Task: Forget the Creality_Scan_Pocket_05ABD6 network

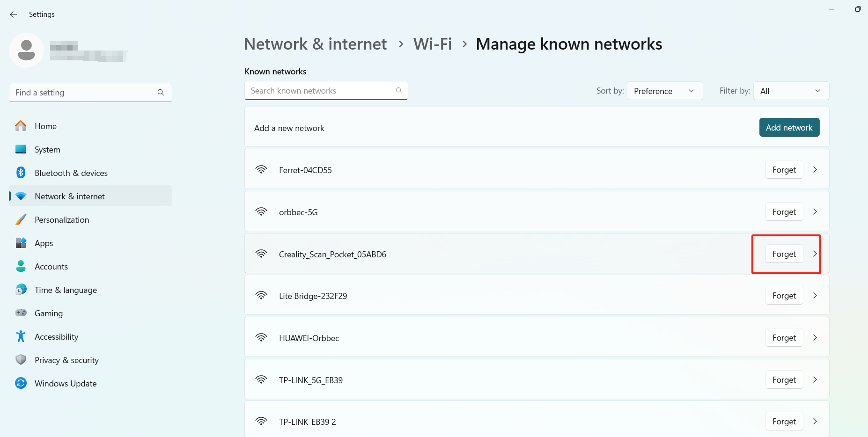Action: coord(784,254)
